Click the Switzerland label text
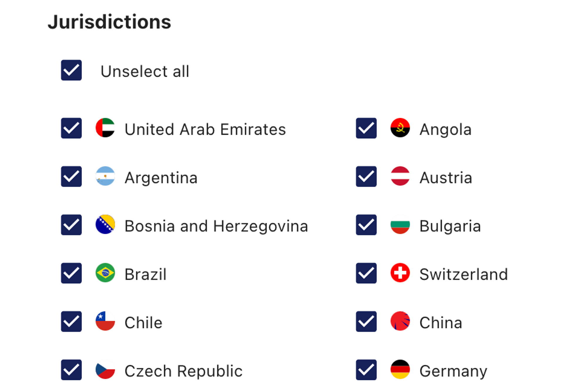581x392 pixels. [x=464, y=274]
